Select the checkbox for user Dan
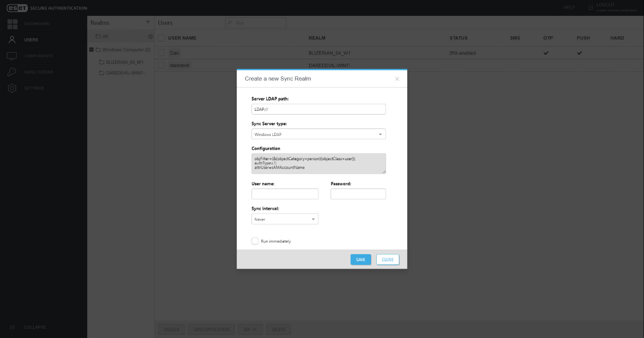Screen dimensions: 644x338 point(161,53)
